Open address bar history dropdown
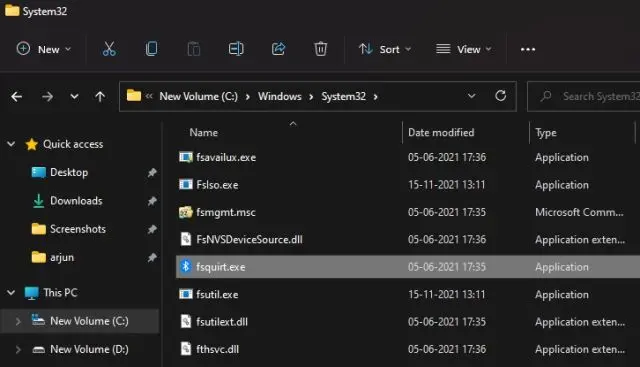Viewport: 640px width, 367px height. [x=471, y=96]
